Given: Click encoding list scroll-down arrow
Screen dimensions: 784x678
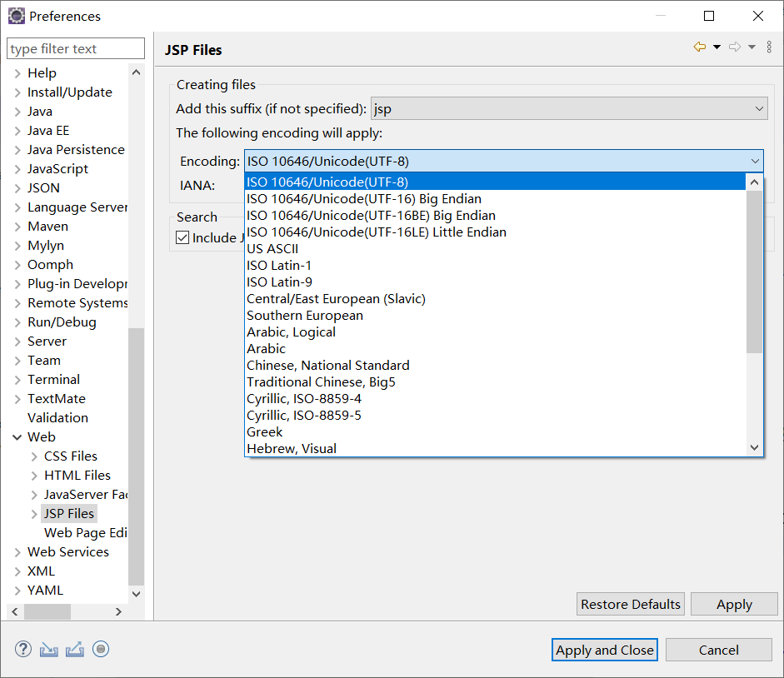Looking at the screenshot, I should pyautogui.click(x=755, y=447).
